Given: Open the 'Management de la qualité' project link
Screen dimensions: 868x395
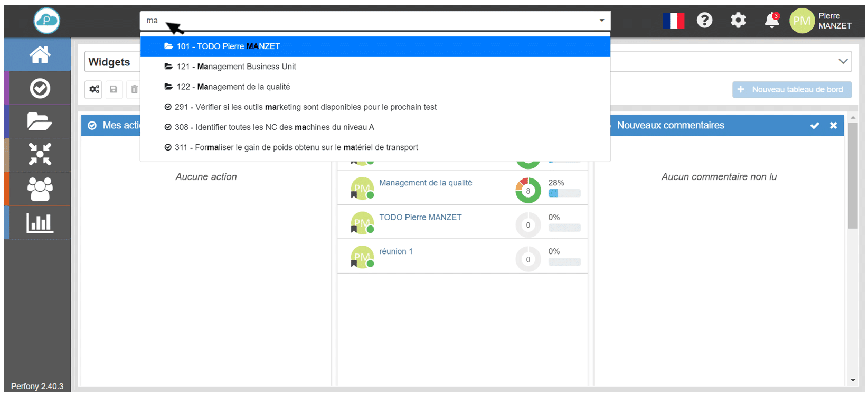Looking at the screenshot, I should pyautogui.click(x=425, y=183).
